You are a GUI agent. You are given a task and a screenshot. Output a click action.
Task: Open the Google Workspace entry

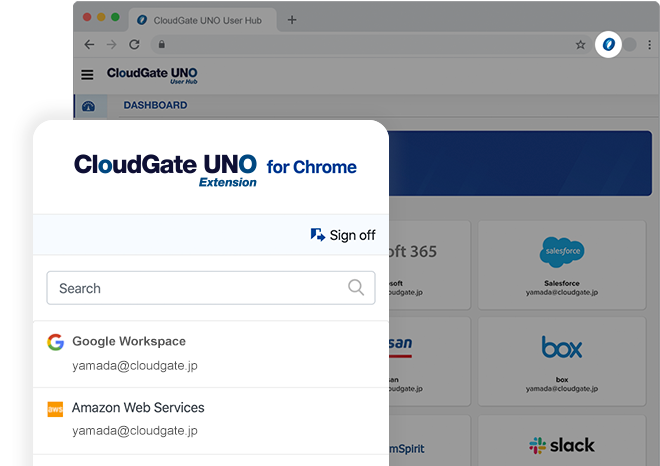click(x=210, y=354)
